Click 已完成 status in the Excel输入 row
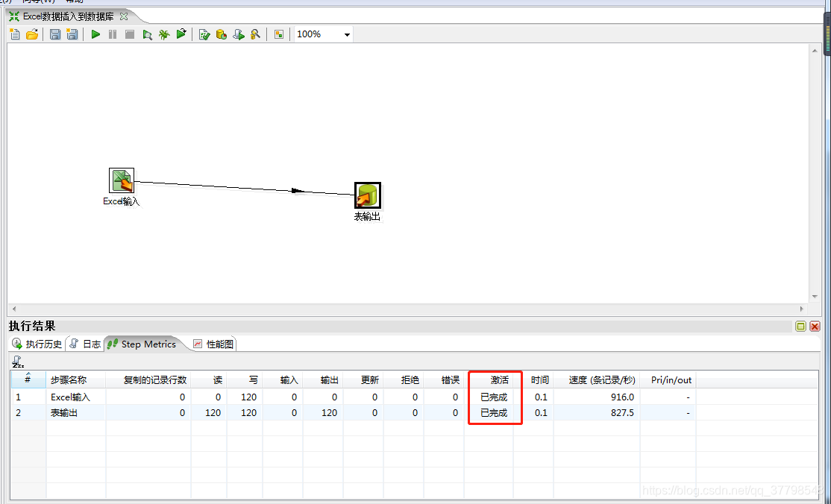This screenshot has width=831, height=504. point(494,397)
